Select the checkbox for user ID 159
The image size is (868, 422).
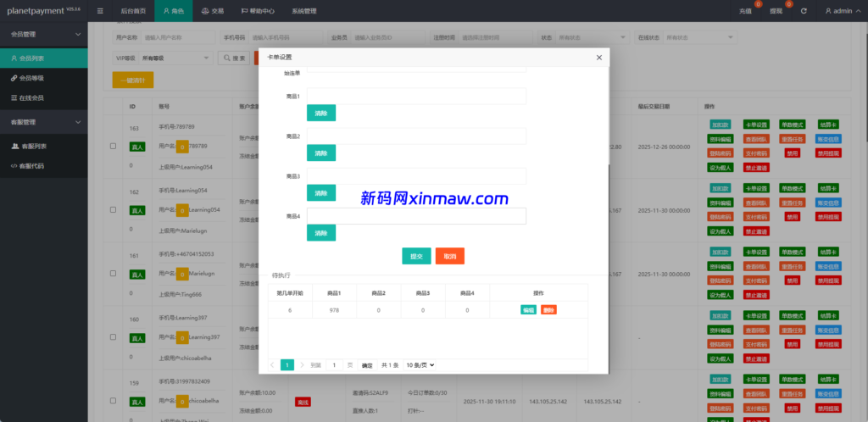[x=113, y=401]
